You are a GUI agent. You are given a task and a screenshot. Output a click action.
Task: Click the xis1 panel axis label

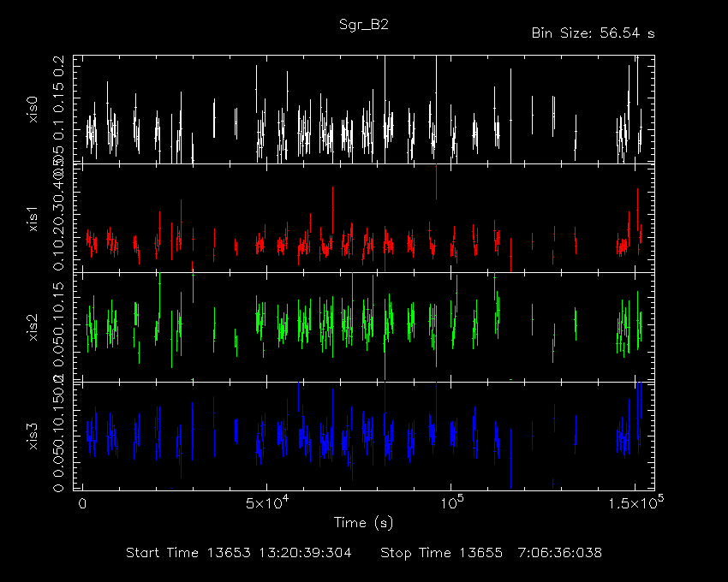[33, 218]
